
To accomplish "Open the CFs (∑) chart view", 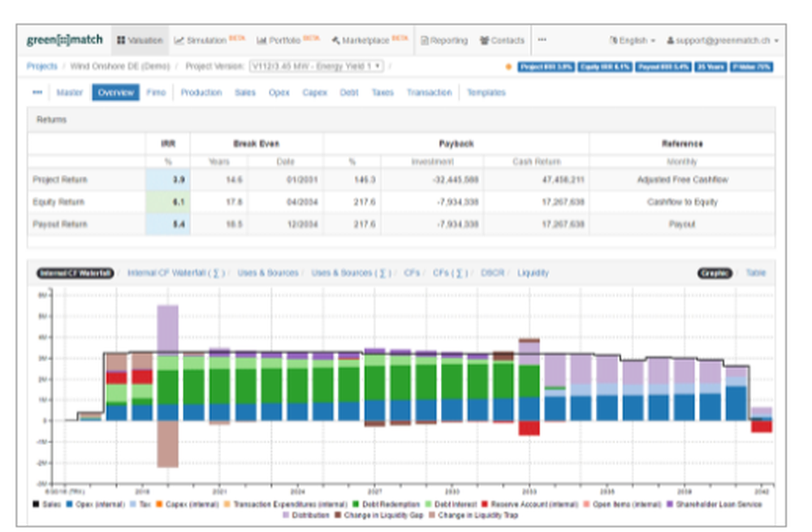I will point(450,273).
